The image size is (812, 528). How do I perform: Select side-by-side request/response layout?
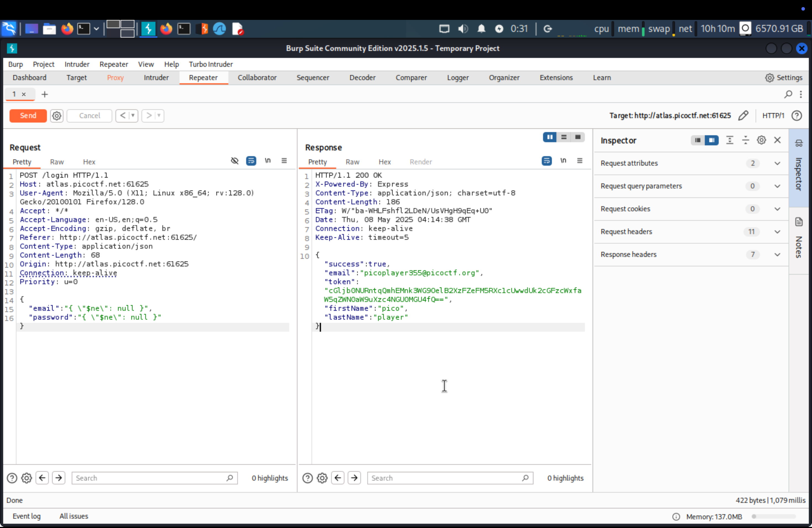coord(550,137)
